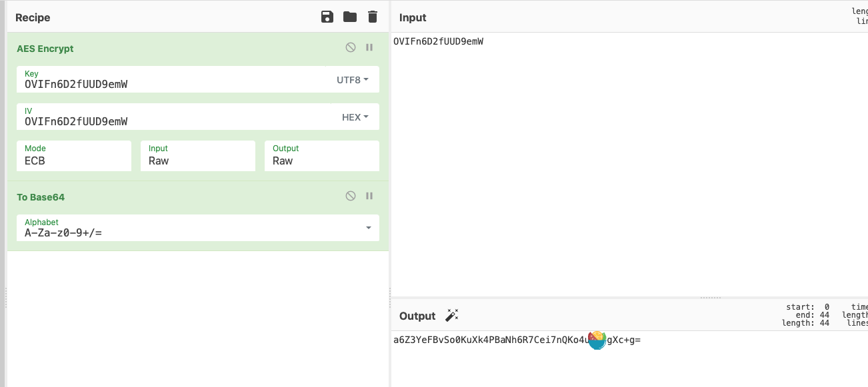Click the divider handle between Input and Output

click(x=711, y=298)
